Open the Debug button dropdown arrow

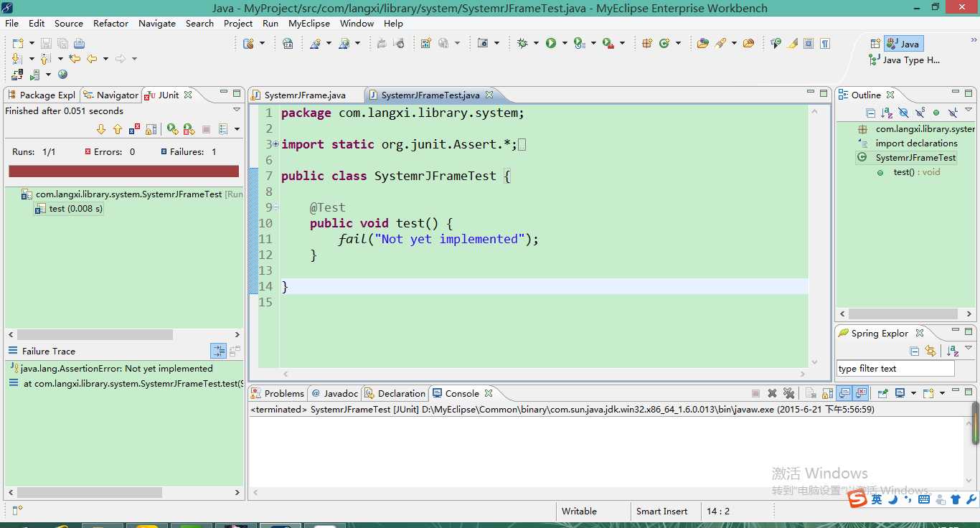point(536,43)
